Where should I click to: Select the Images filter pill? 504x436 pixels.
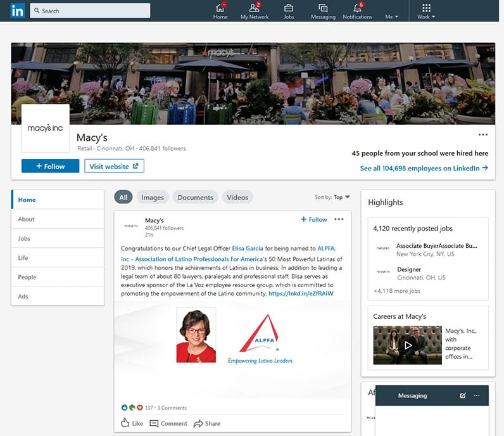(x=153, y=197)
